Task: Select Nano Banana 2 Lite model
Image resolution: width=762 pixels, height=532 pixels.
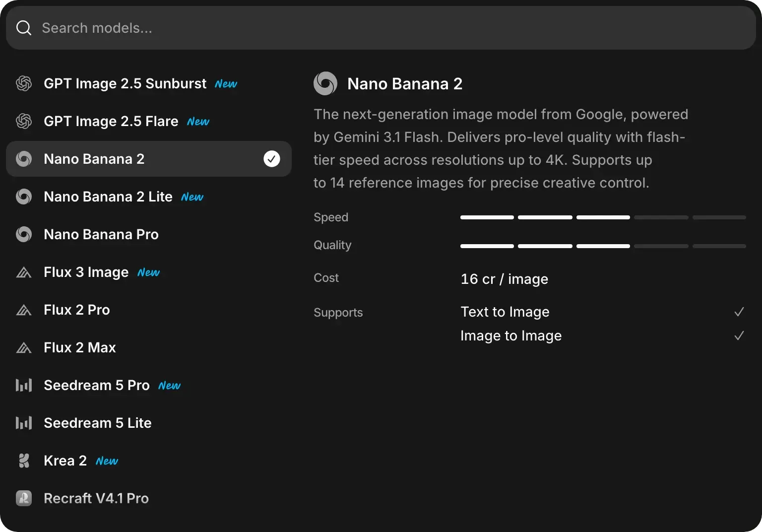Action: coord(149,197)
